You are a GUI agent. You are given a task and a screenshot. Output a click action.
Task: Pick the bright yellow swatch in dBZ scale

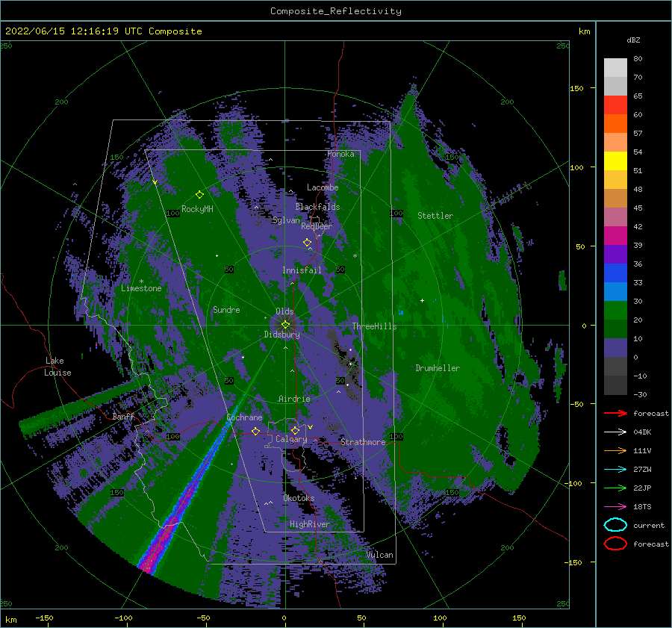coord(615,161)
